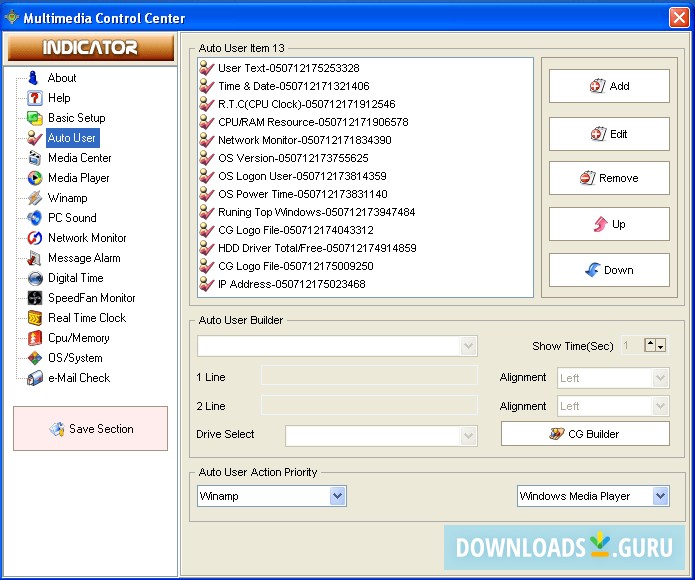The width and height of the screenshot is (695, 580).
Task: Click the 1 Line text field
Action: (369, 376)
